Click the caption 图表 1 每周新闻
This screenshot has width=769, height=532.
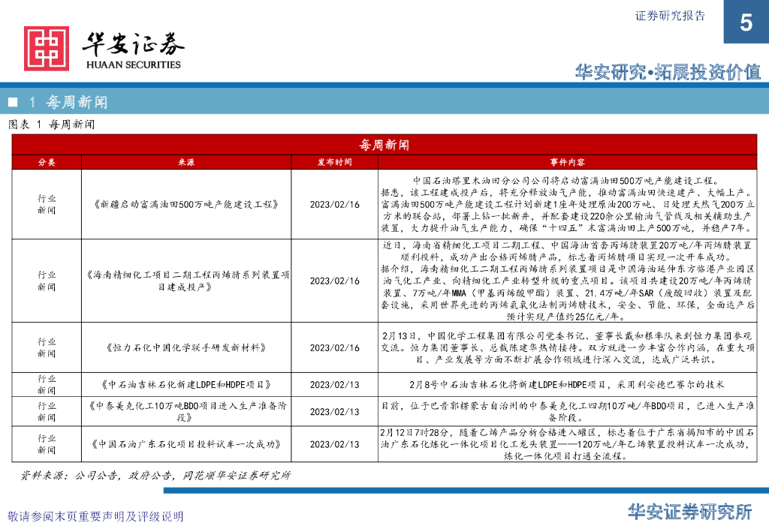point(52,125)
